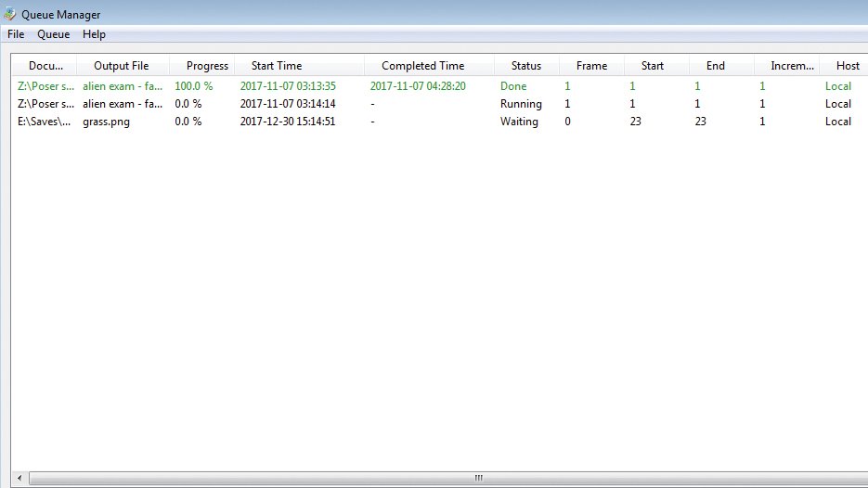
Task: Click the Frame column header
Action: point(591,66)
